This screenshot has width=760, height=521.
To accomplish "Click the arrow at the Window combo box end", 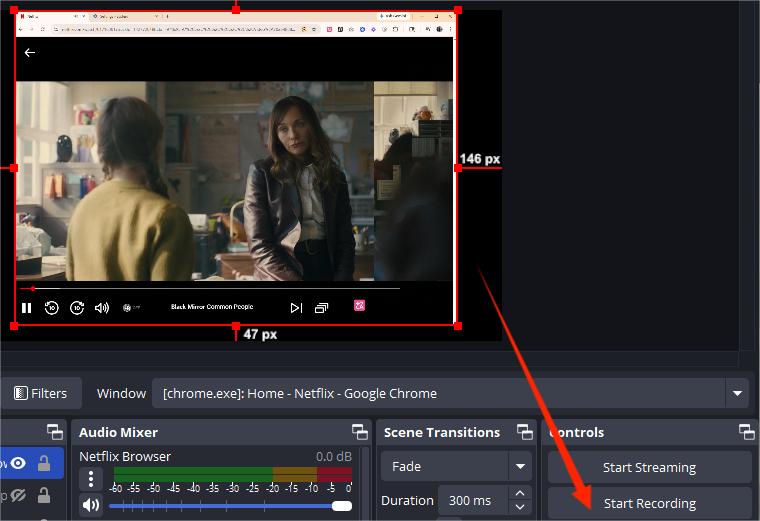I will (x=737, y=393).
